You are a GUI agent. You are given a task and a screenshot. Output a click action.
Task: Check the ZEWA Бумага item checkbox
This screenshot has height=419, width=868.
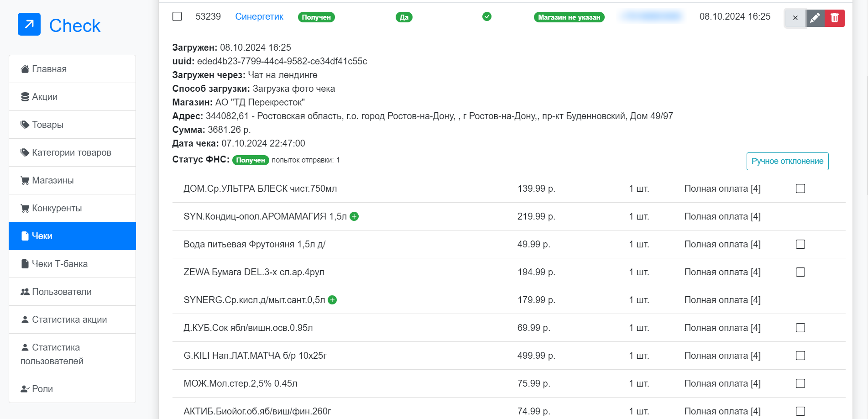coord(800,272)
